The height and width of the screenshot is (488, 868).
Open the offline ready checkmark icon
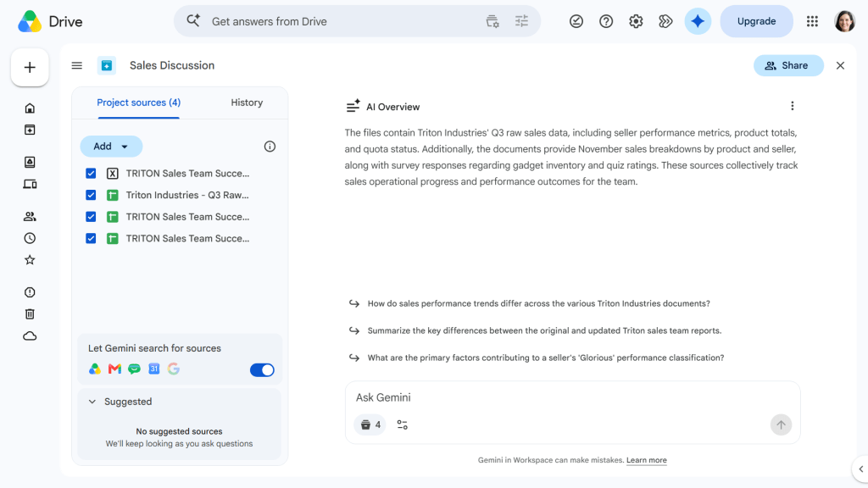(576, 21)
